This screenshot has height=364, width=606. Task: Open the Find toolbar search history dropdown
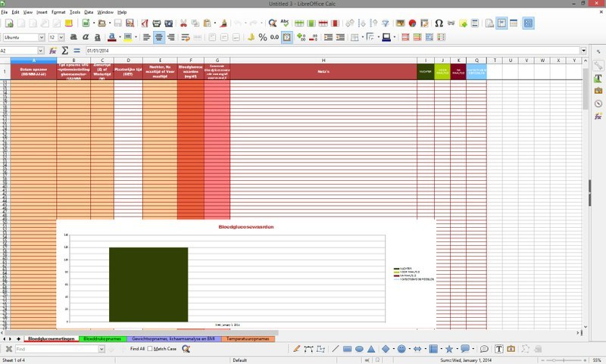pos(102,349)
